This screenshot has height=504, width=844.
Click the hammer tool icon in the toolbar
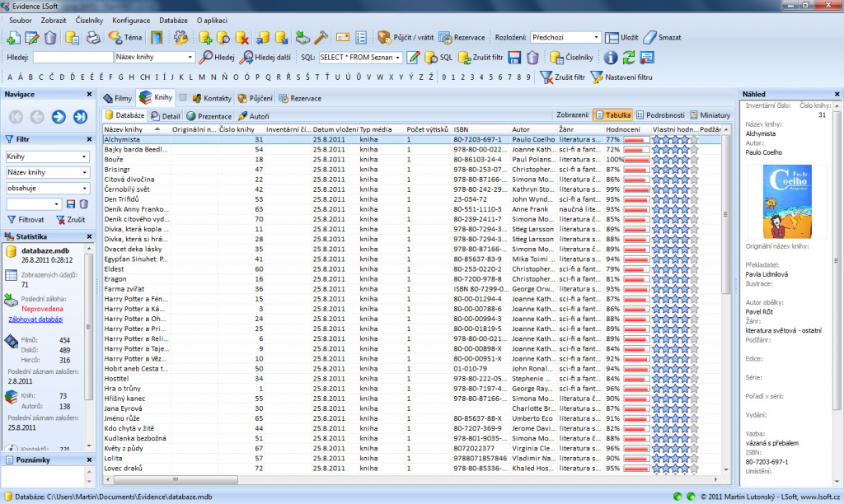click(321, 37)
